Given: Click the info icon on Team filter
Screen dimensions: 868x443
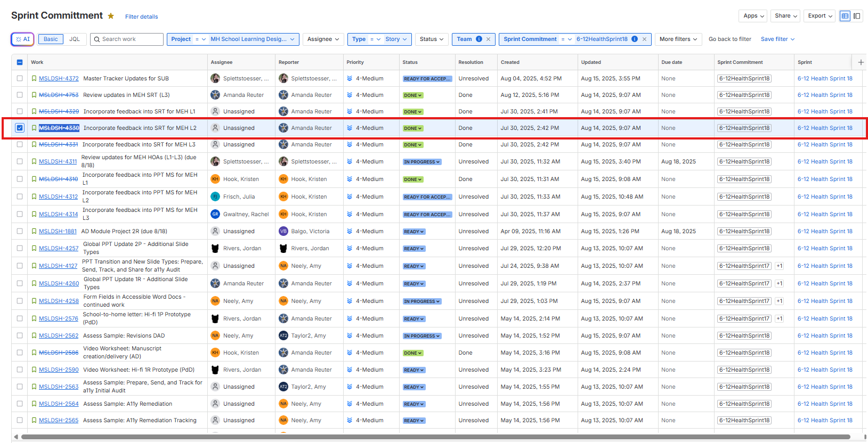Looking at the screenshot, I should [x=479, y=39].
